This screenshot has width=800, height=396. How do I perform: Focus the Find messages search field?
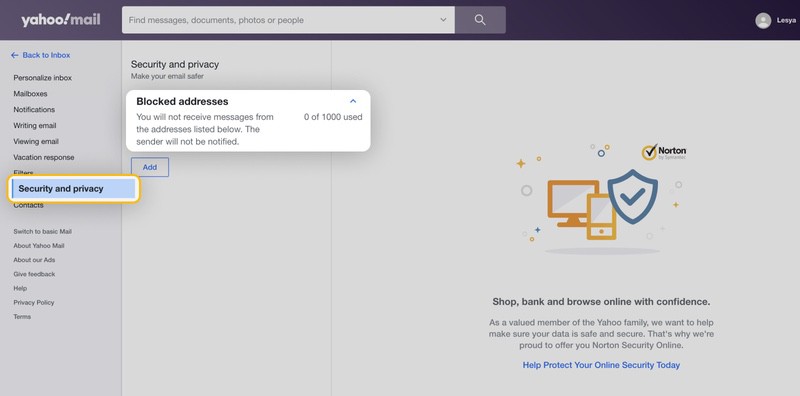tap(288, 20)
